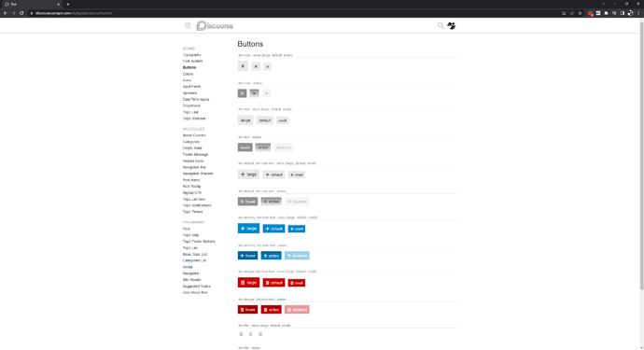The width and height of the screenshot is (644, 350).
Task: Reload the page with the refresh icon
Action: tap(21, 13)
